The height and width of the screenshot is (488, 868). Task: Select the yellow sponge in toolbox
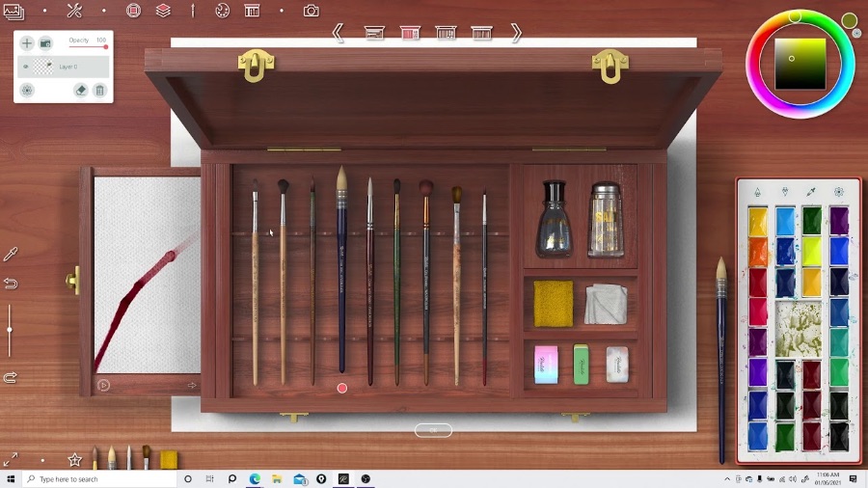coord(553,304)
